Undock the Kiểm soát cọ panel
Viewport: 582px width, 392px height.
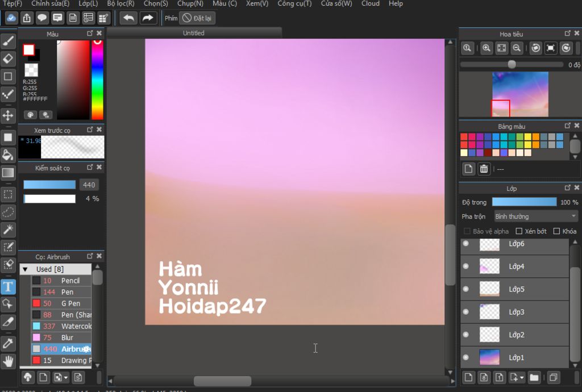pyautogui.click(x=90, y=167)
